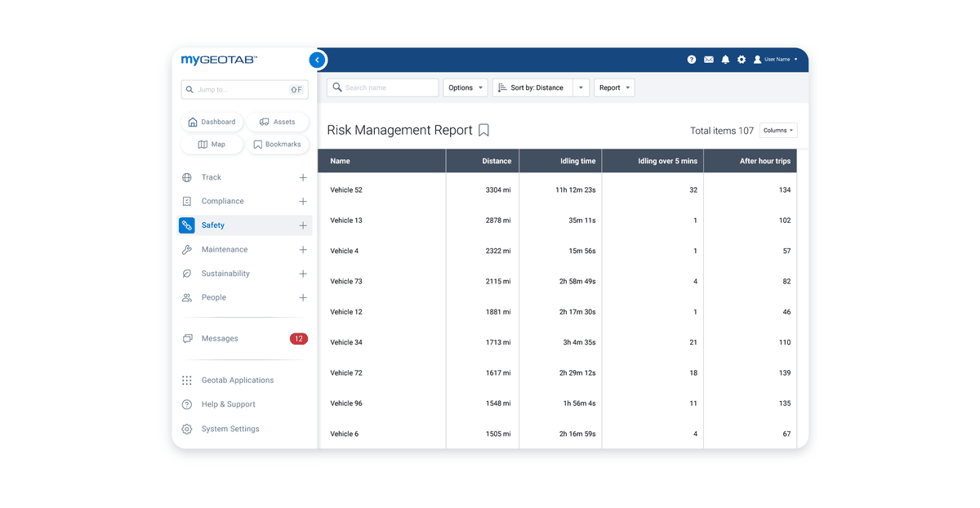Sort by the Distance column header
This screenshot has height=508, width=980.
tap(483, 161)
